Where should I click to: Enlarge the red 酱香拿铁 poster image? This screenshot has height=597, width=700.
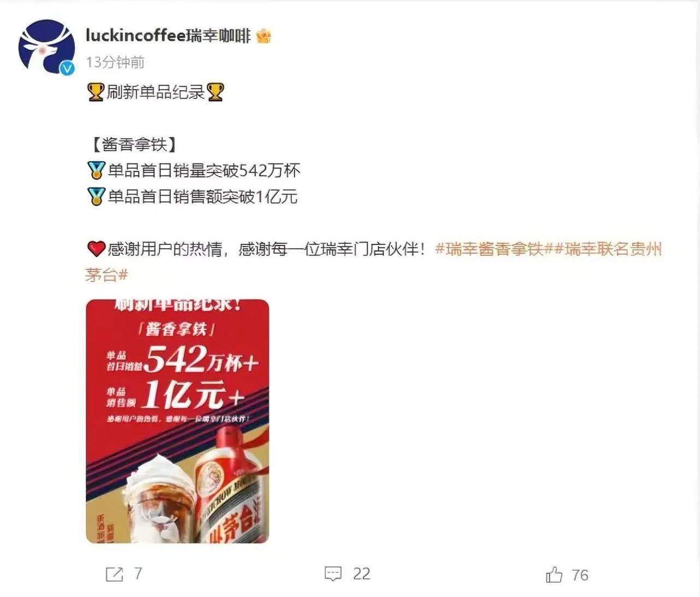click(x=178, y=421)
